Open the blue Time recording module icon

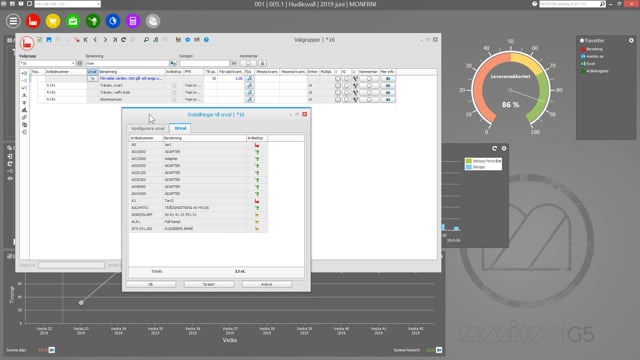[x=113, y=21]
